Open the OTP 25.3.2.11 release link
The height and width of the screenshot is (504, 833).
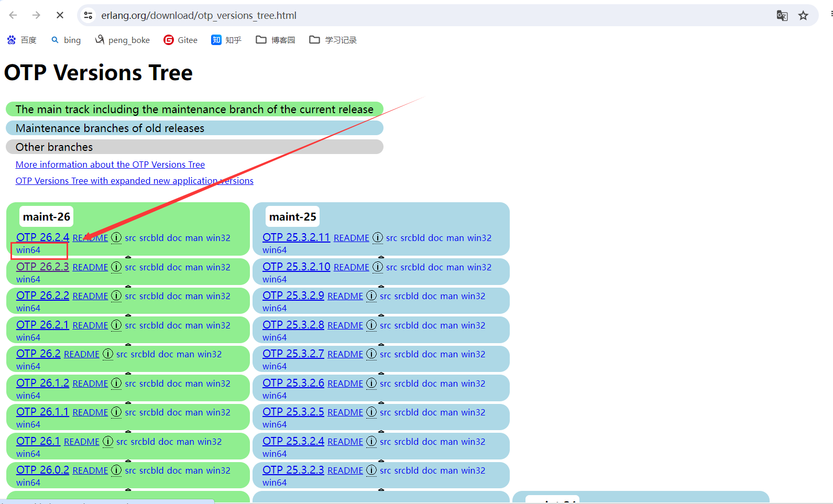[x=296, y=237]
